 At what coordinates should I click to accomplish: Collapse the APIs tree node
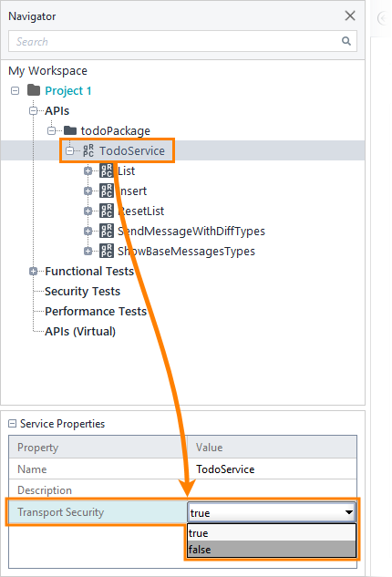point(33,110)
